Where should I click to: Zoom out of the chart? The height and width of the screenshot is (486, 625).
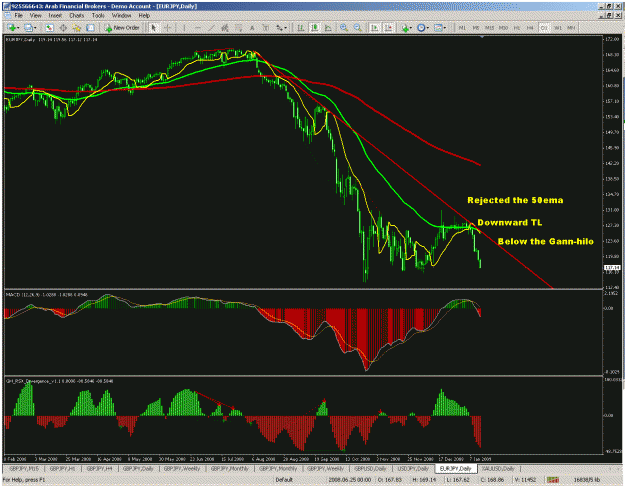[x=358, y=28]
